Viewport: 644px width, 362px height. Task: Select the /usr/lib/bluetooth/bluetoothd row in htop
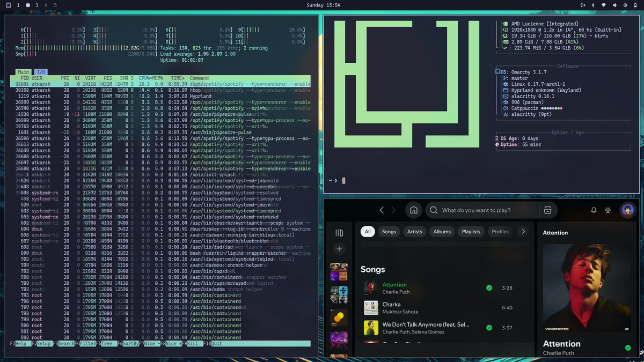click(x=160, y=241)
